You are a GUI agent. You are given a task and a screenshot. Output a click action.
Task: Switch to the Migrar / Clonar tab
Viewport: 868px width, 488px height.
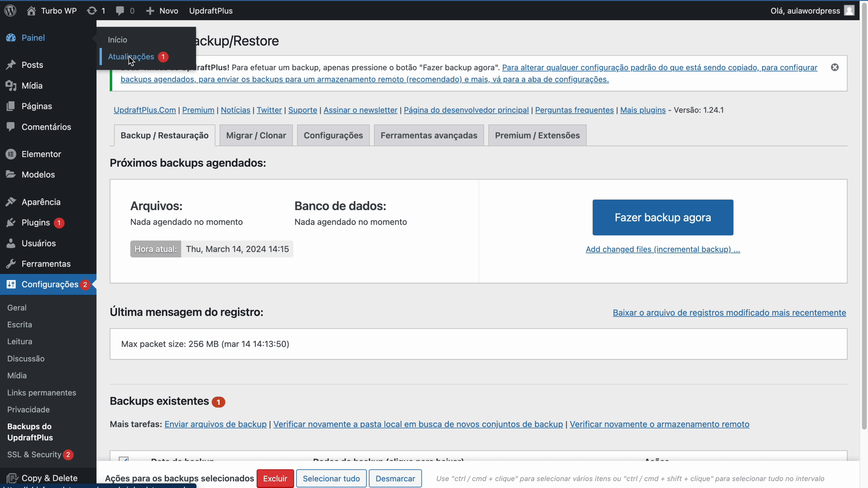pos(256,135)
